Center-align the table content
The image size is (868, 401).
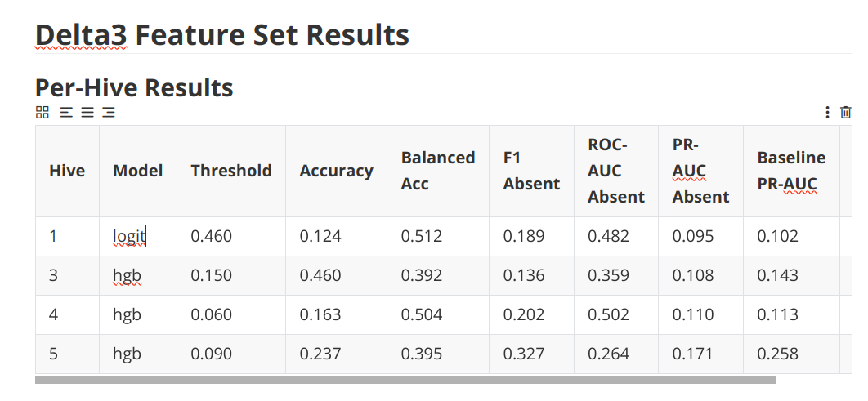click(x=87, y=112)
